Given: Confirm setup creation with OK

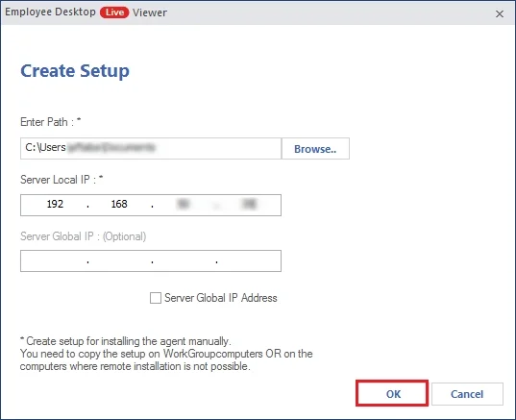Looking at the screenshot, I should [392, 393].
